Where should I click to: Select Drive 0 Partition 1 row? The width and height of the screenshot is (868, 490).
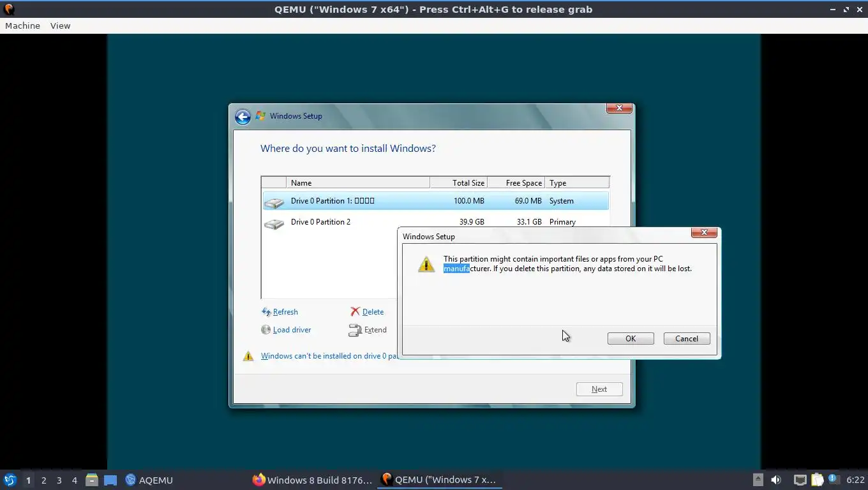pyautogui.click(x=435, y=201)
